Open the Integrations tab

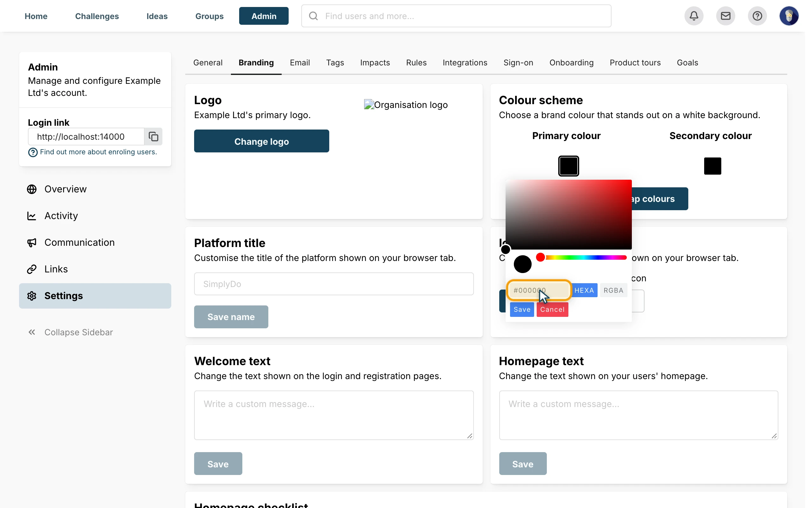[x=465, y=63]
